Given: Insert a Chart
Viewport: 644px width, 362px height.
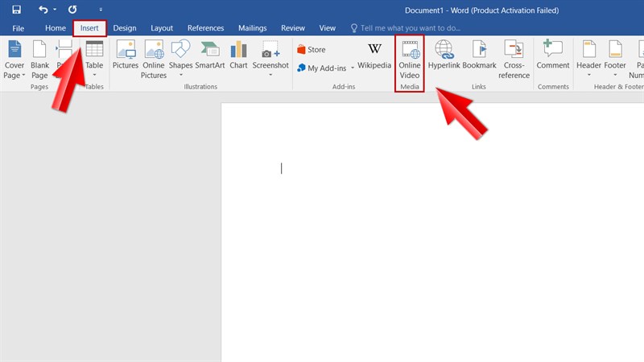Looking at the screenshot, I should 238,55.
